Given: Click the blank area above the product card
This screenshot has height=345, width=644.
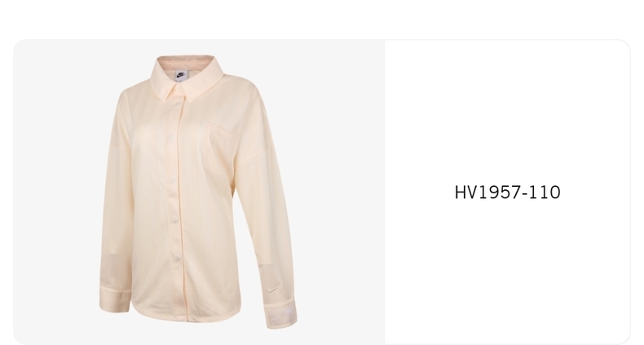Looking at the screenshot, I should (322, 19).
